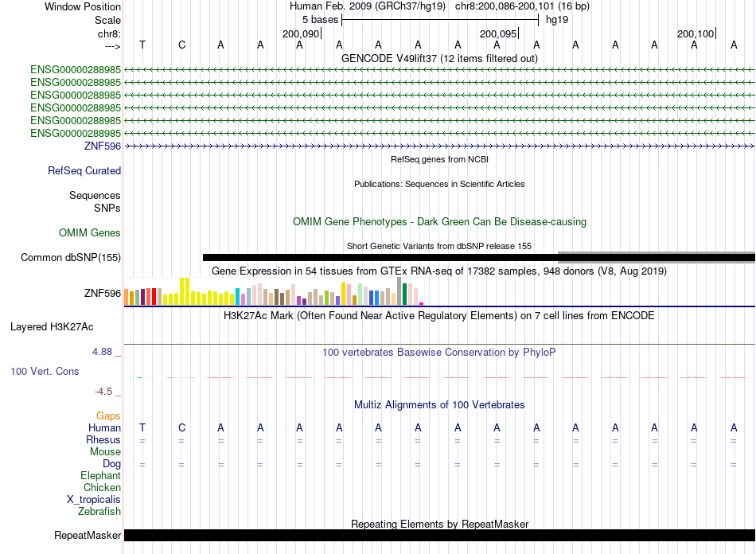The image size is (756, 554).
Task: Click the T base in Human alignment row
Action: [x=142, y=427]
